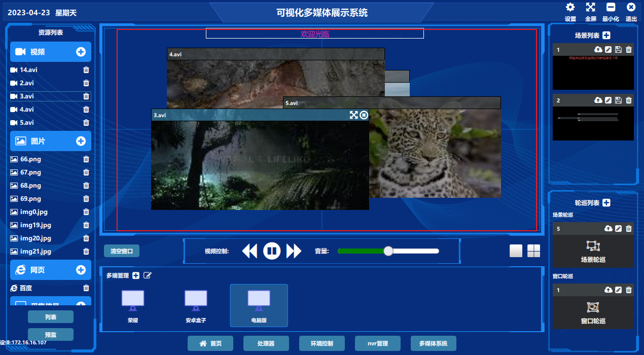Click the 列表 button
This screenshot has width=644, height=355.
[51, 317]
